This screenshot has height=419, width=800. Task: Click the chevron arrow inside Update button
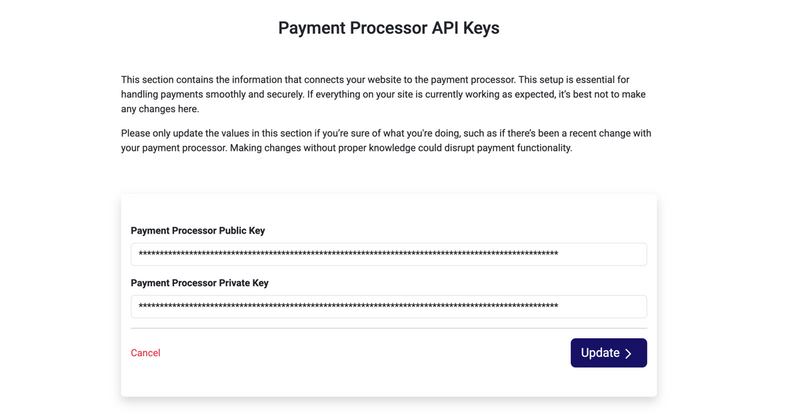(x=629, y=354)
